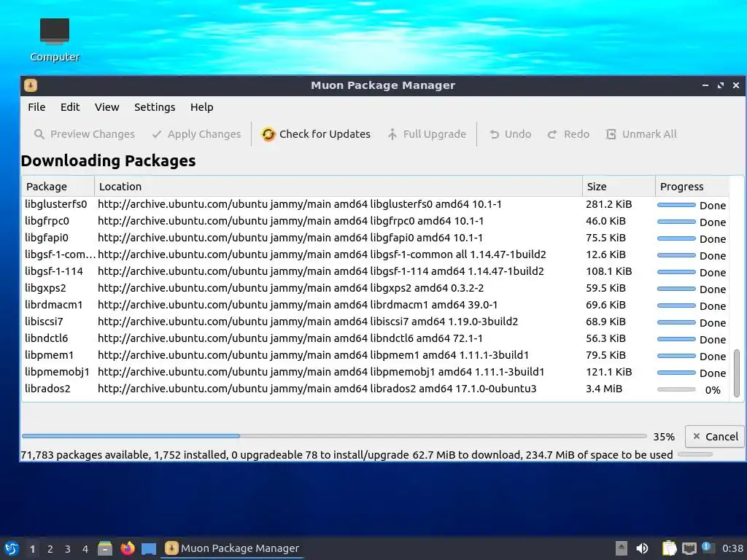The image size is (747, 560).
Task: Launch the file manager from taskbar
Action: tap(105, 548)
